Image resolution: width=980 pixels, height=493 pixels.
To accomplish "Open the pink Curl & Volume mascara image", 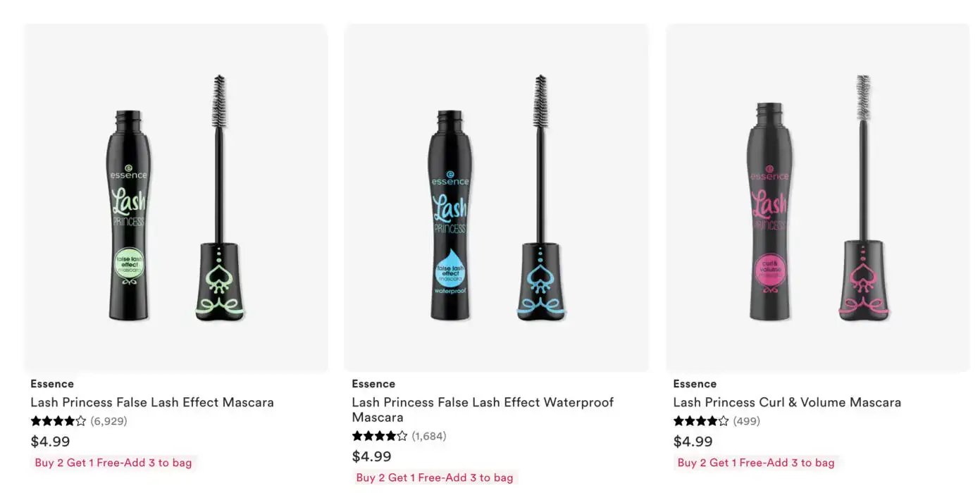I will pyautogui.click(x=818, y=198).
